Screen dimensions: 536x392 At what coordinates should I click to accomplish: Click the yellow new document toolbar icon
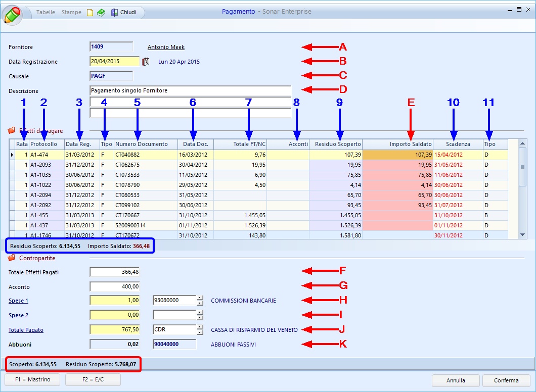click(90, 13)
